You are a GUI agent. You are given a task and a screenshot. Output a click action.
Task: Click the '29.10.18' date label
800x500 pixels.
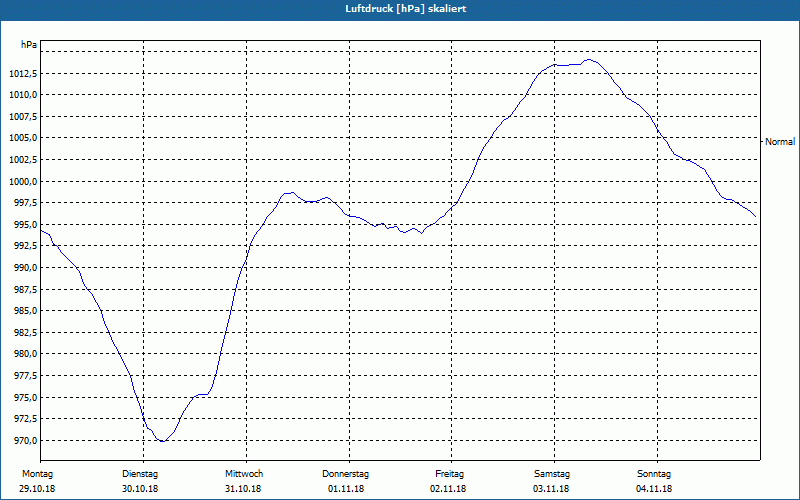point(37,489)
